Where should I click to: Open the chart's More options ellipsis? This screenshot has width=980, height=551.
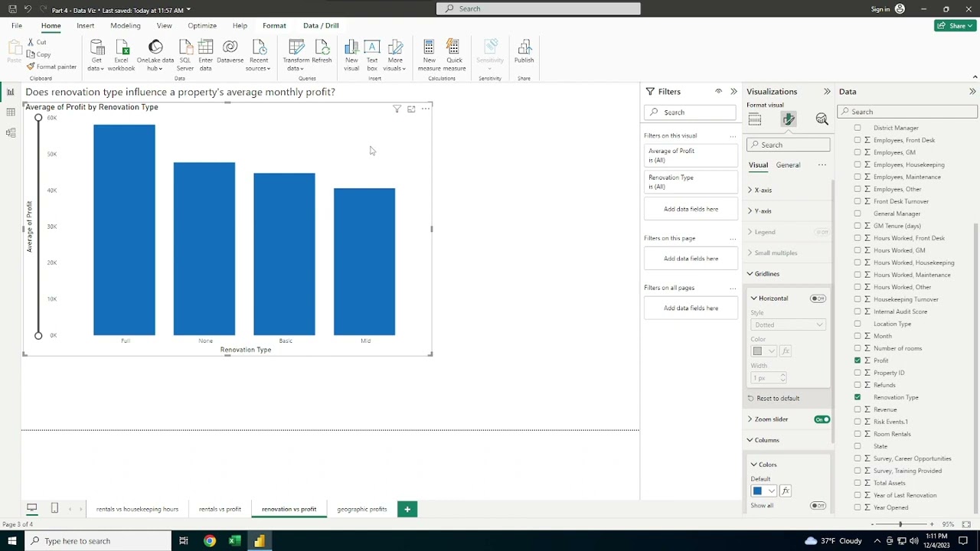click(426, 109)
